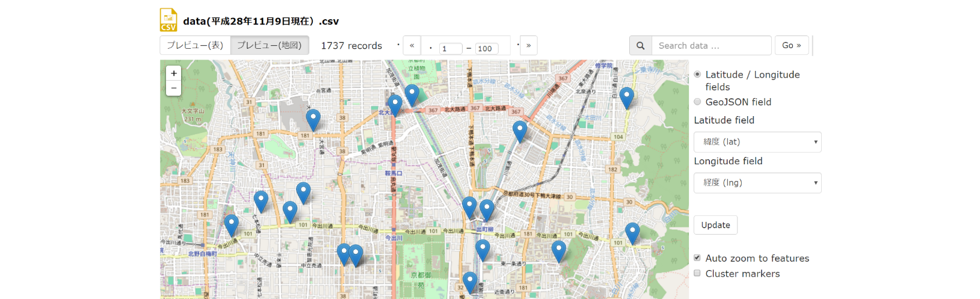This screenshot has height=299, width=980.
Task: Click the CSV file icon
Action: [168, 20]
